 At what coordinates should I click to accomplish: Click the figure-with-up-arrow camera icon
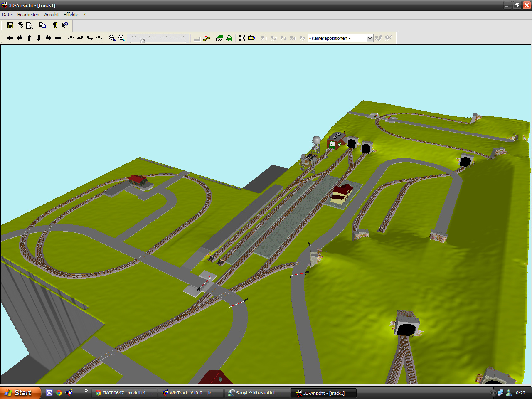80,38
